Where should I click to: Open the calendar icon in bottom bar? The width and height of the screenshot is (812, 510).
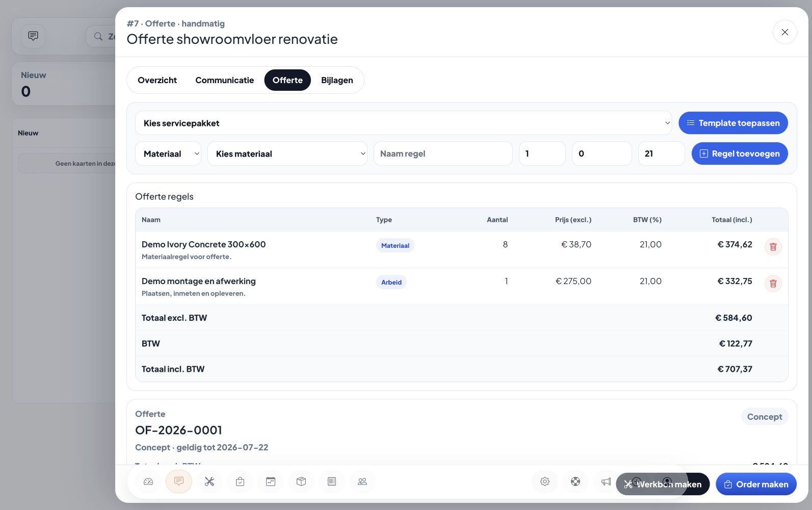271,481
